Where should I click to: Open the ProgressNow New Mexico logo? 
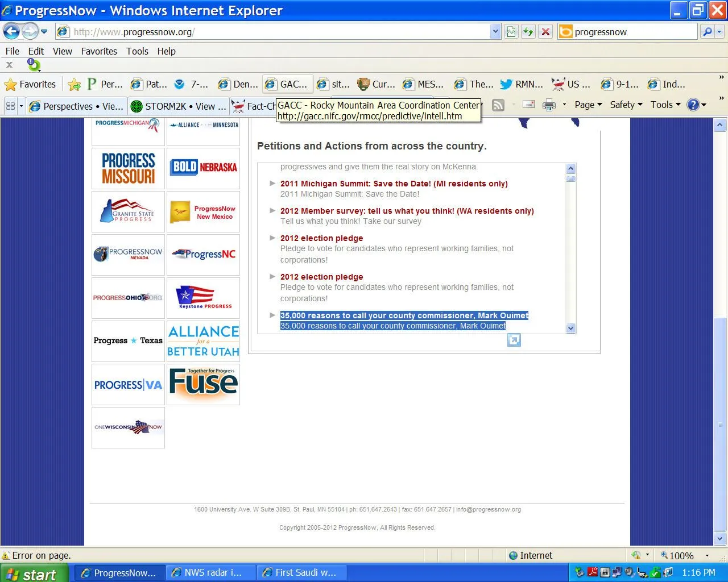pyautogui.click(x=204, y=211)
